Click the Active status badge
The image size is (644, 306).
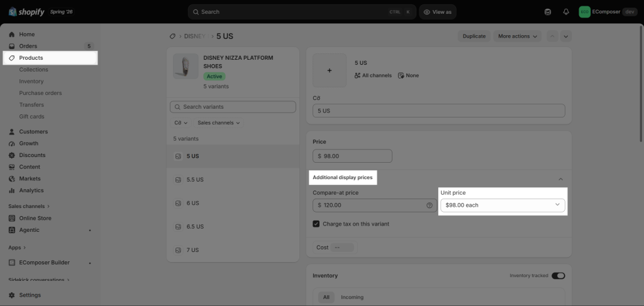pos(214,76)
